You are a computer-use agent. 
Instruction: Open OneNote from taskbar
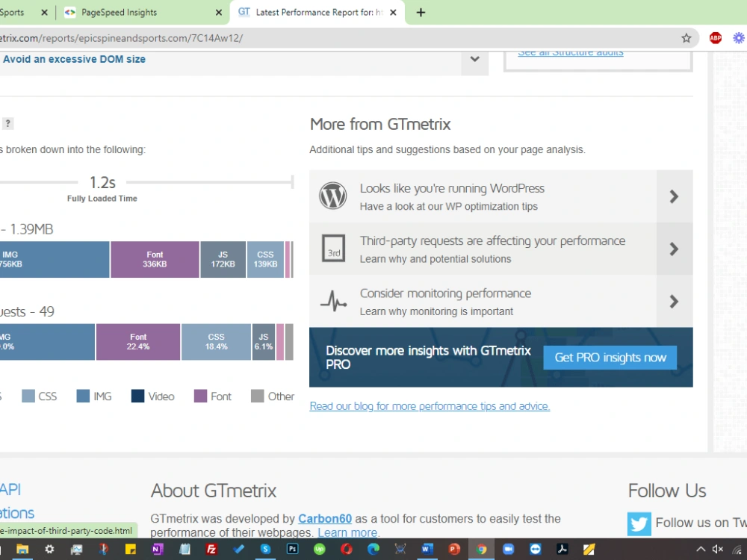tap(157, 549)
